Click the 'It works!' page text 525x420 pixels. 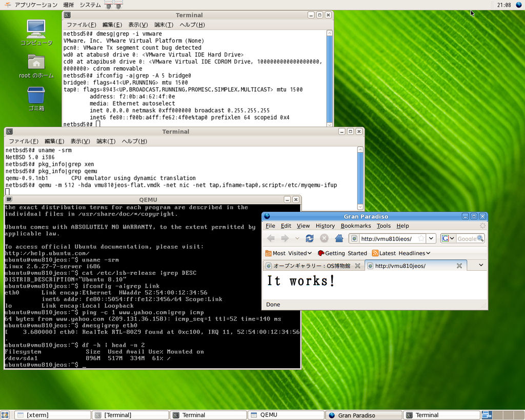[300, 281]
